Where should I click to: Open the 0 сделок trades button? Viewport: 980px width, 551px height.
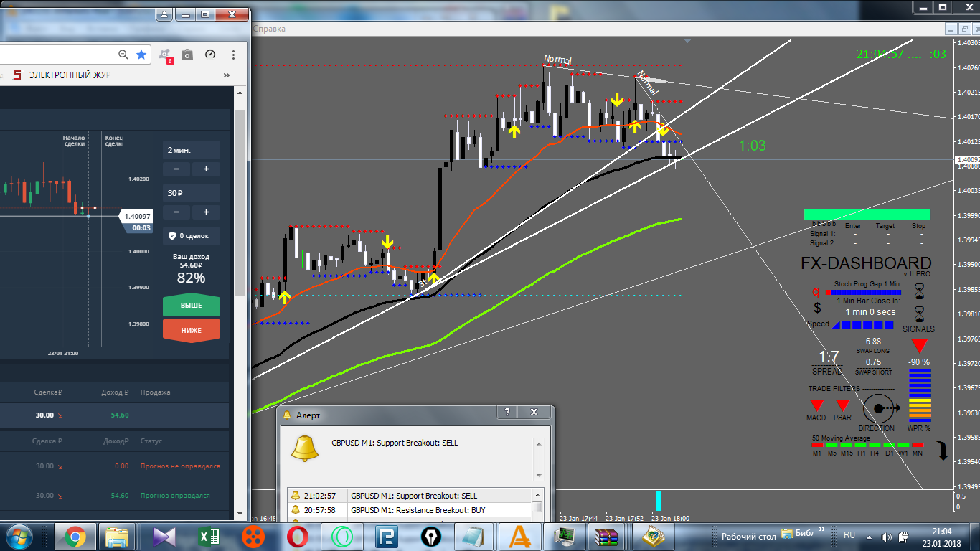(x=192, y=235)
